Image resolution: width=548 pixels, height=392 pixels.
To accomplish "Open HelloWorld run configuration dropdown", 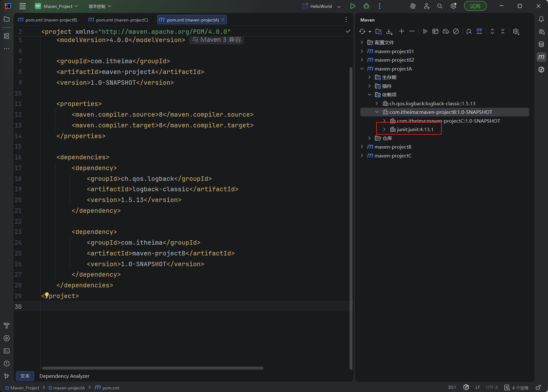I will point(321,6).
